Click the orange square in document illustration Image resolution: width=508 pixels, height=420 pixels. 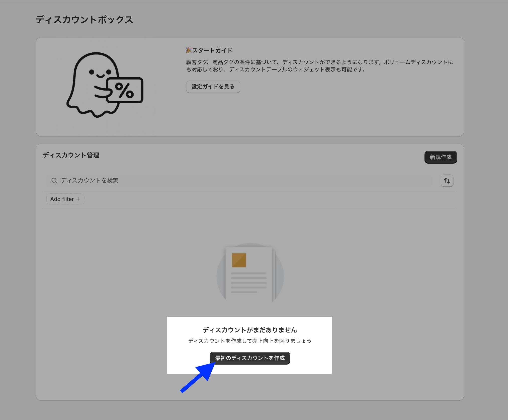[x=239, y=260]
